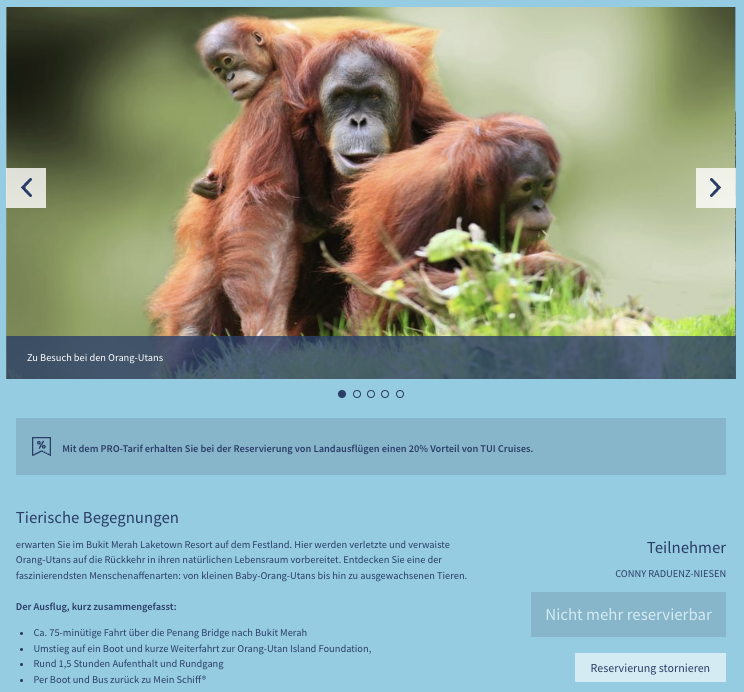744x692 pixels.
Task: Select the first carousel dot indicator
Action: (x=342, y=394)
